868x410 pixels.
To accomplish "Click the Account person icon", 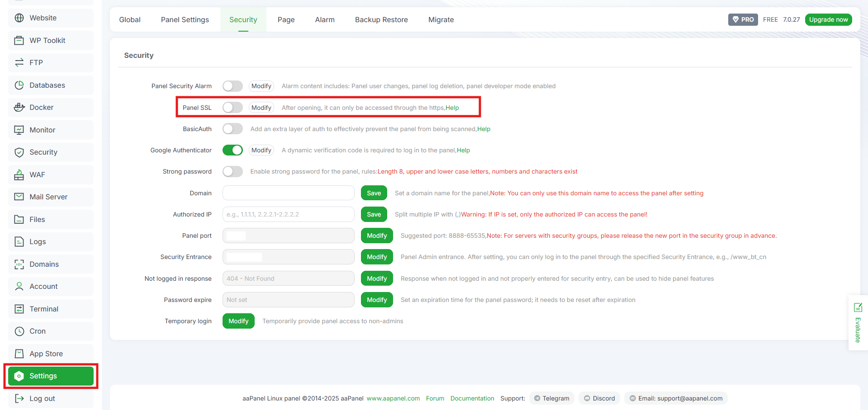I will coord(19,287).
